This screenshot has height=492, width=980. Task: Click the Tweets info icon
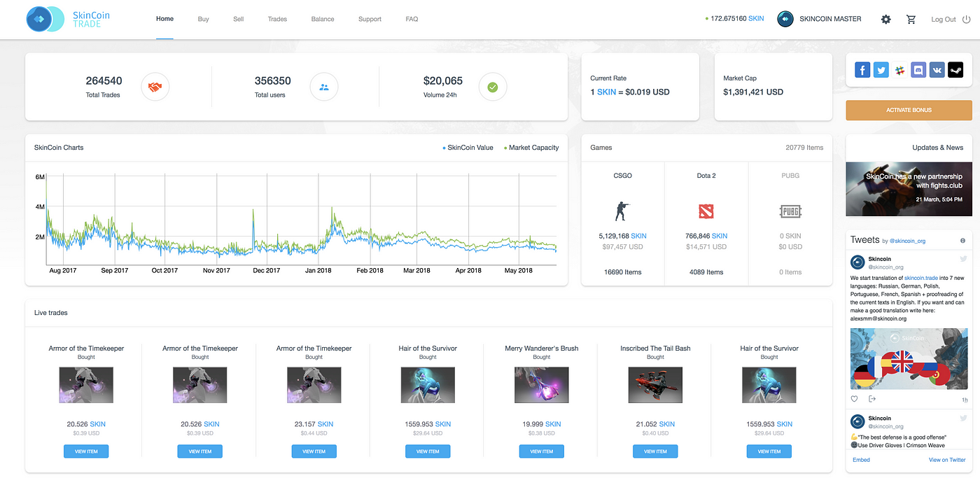(963, 241)
